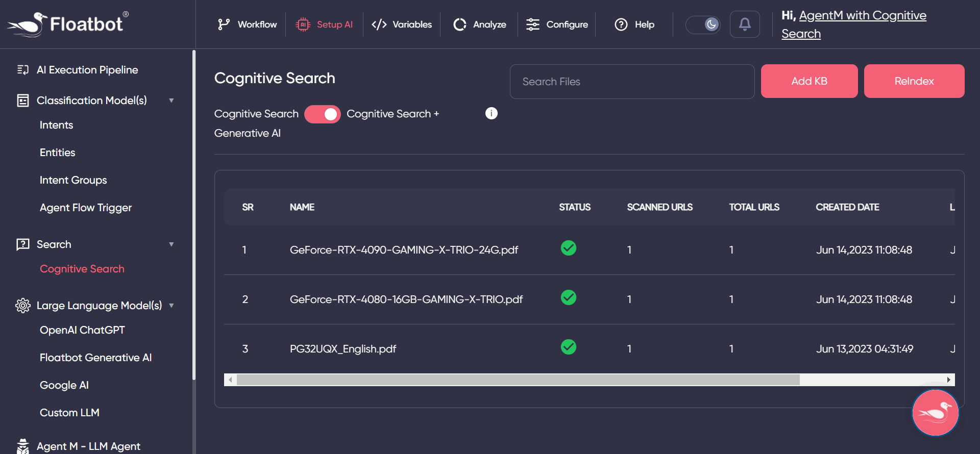Image resolution: width=980 pixels, height=454 pixels.
Task: Click the Workflow branch icon
Action: click(224, 24)
